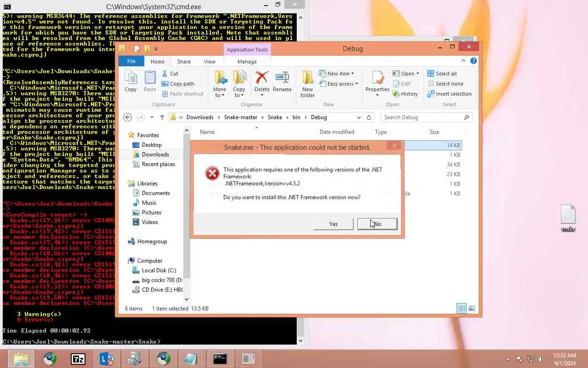Open Customize Quick Access Toolbar dropdown
The width and height of the screenshot is (588, 368).
coord(156,49)
